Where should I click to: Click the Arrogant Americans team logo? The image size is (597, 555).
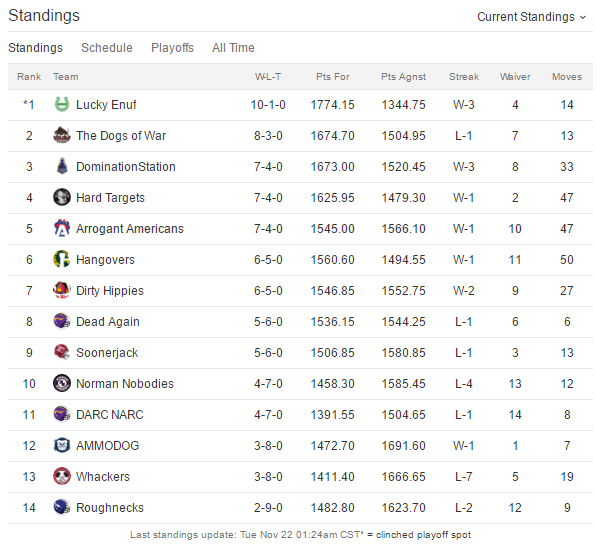click(x=62, y=228)
